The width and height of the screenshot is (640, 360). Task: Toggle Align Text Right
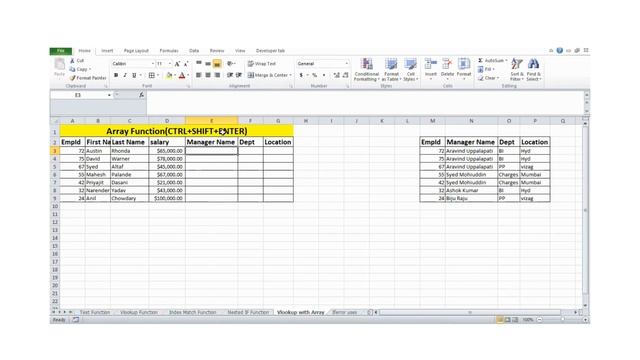point(217,75)
